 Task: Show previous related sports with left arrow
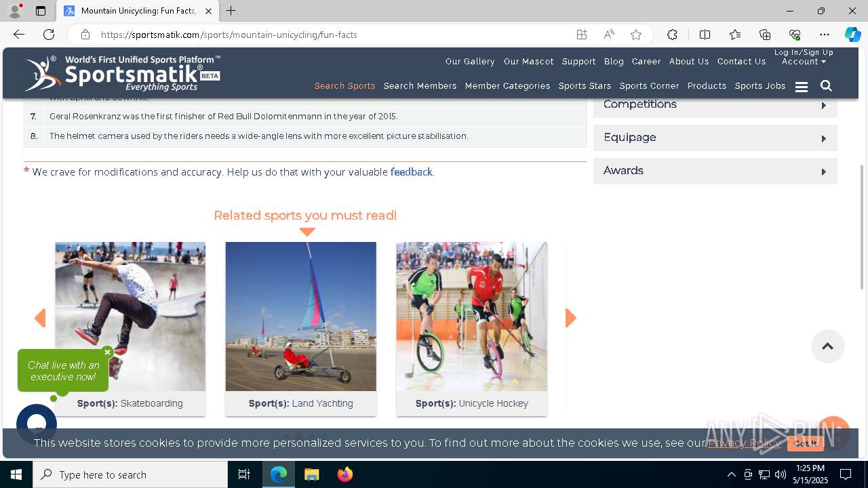pos(40,318)
